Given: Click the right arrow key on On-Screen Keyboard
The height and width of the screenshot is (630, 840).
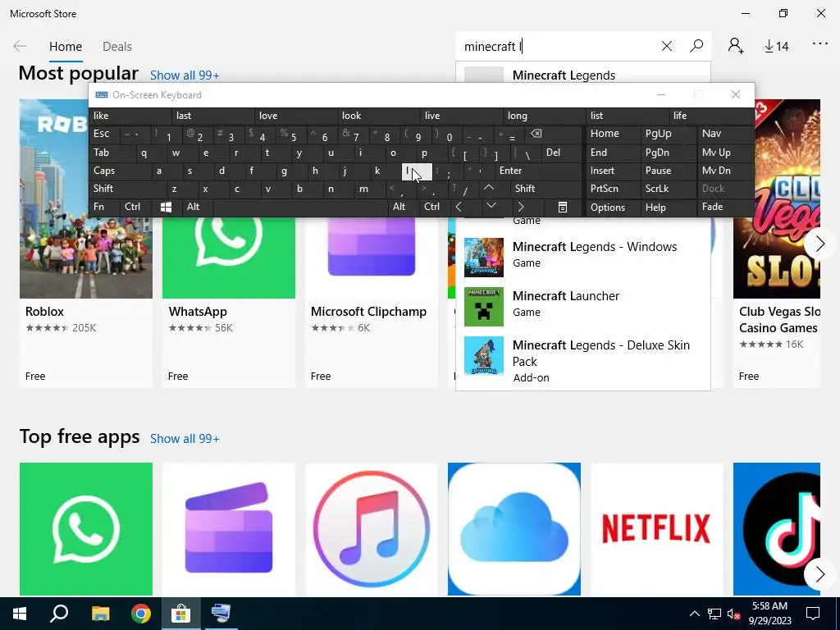Looking at the screenshot, I should 521,207.
